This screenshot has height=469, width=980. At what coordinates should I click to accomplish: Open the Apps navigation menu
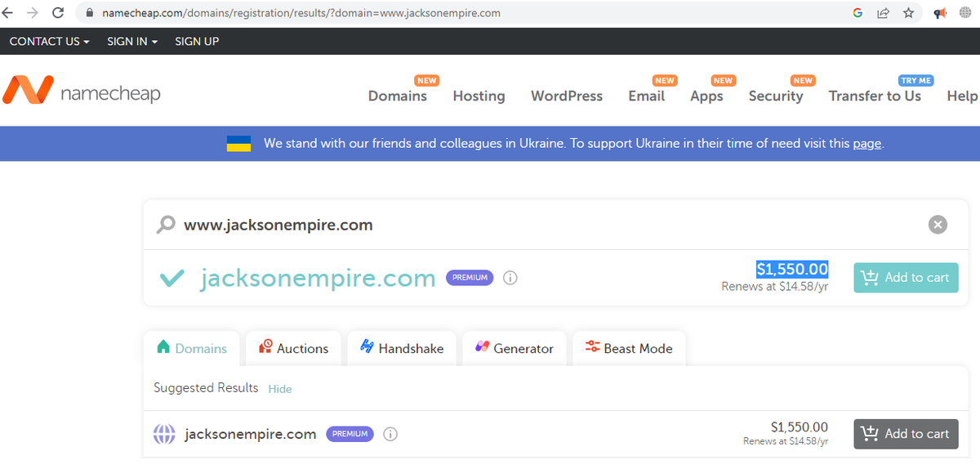tap(706, 96)
